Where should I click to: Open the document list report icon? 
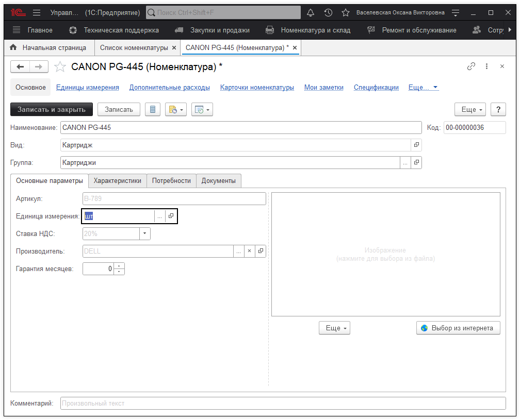152,109
